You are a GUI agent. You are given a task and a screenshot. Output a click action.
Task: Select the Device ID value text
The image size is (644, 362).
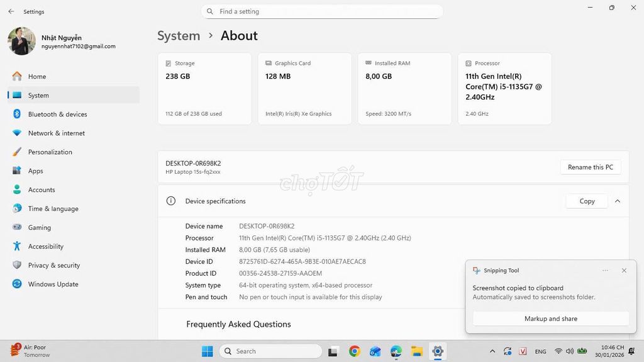303,262
